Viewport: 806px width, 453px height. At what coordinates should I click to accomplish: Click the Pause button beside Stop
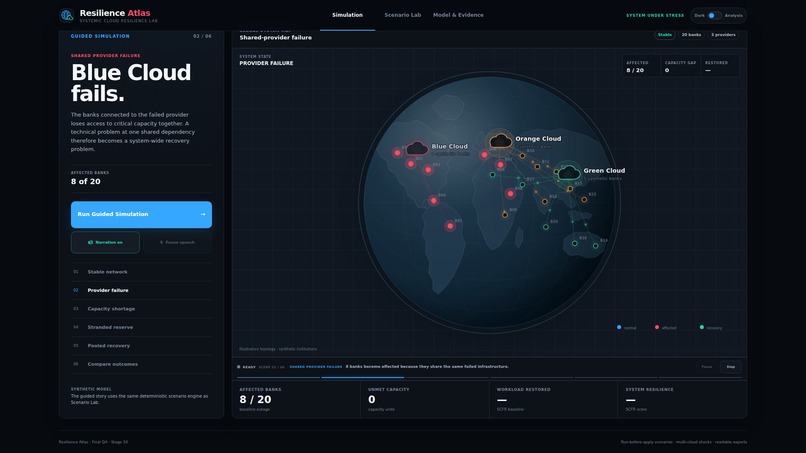click(707, 367)
